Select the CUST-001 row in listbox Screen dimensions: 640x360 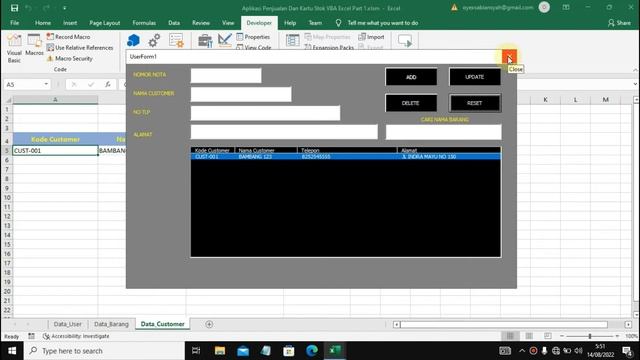pyautogui.click(x=345, y=156)
